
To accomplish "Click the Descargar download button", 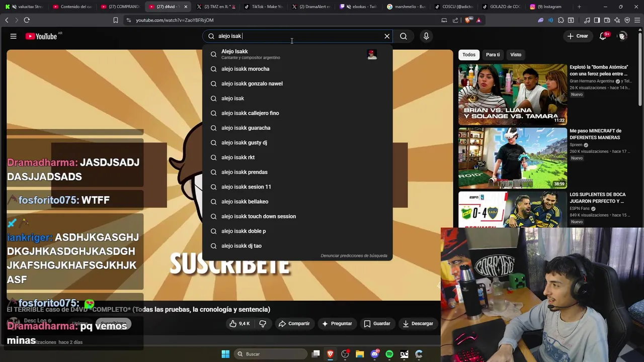I will (x=418, y=324).
